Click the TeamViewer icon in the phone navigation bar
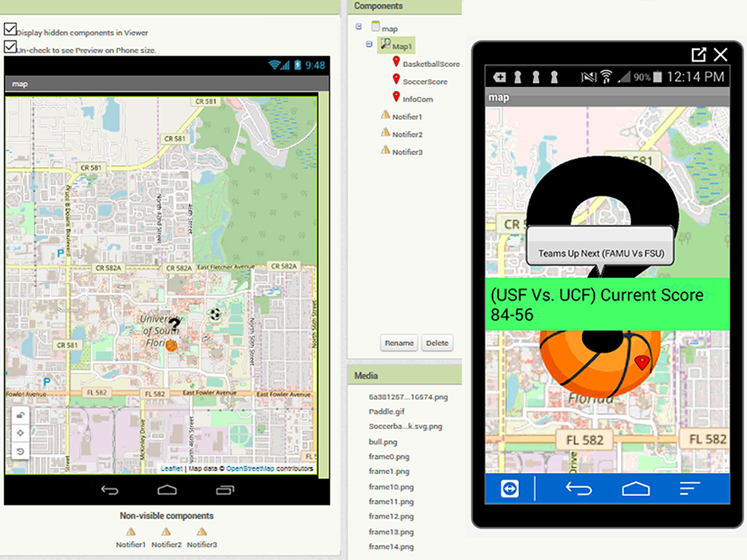 (x=509, y=489)
